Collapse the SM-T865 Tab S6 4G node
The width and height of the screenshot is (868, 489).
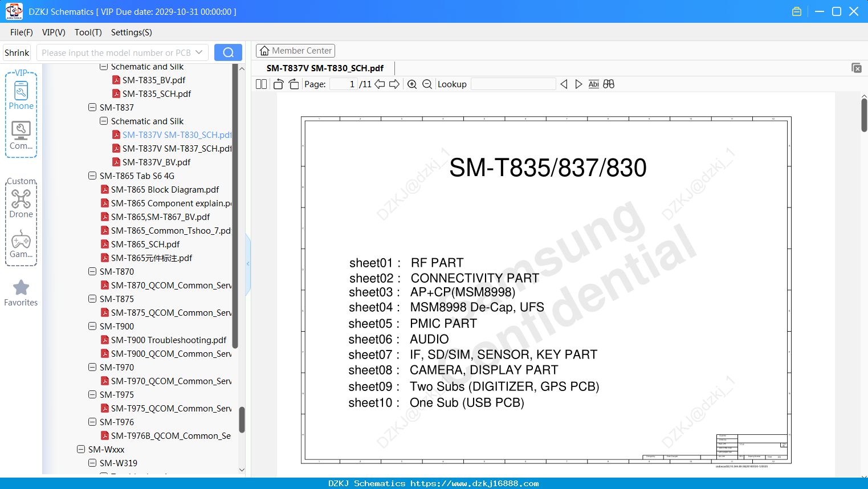[92, 176]
